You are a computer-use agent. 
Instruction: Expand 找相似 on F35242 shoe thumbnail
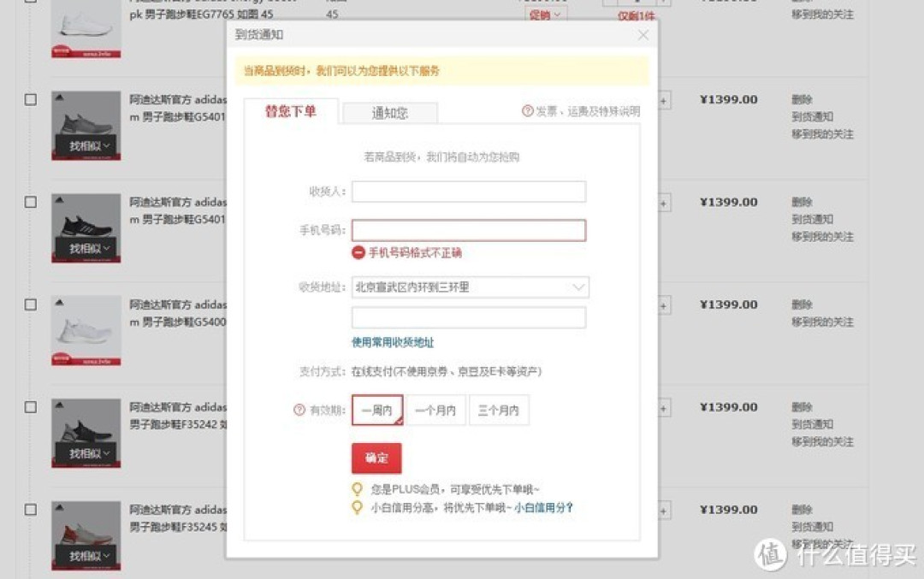86,453
